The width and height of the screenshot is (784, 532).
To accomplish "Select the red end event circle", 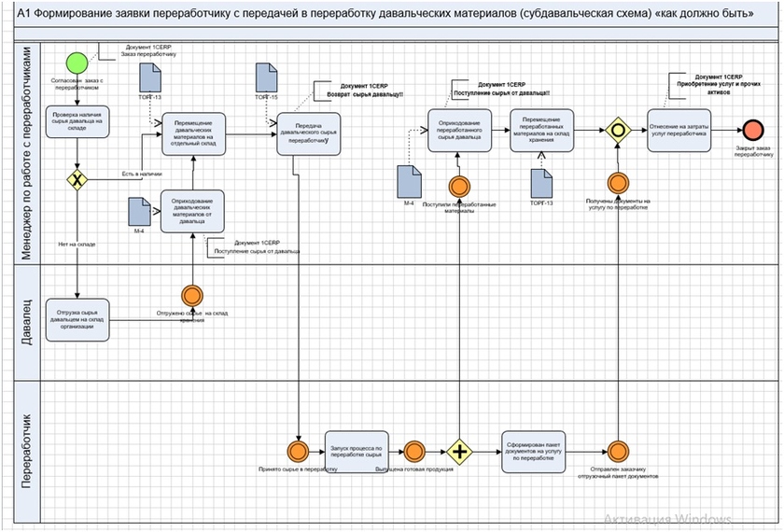I will coord(751,131).
